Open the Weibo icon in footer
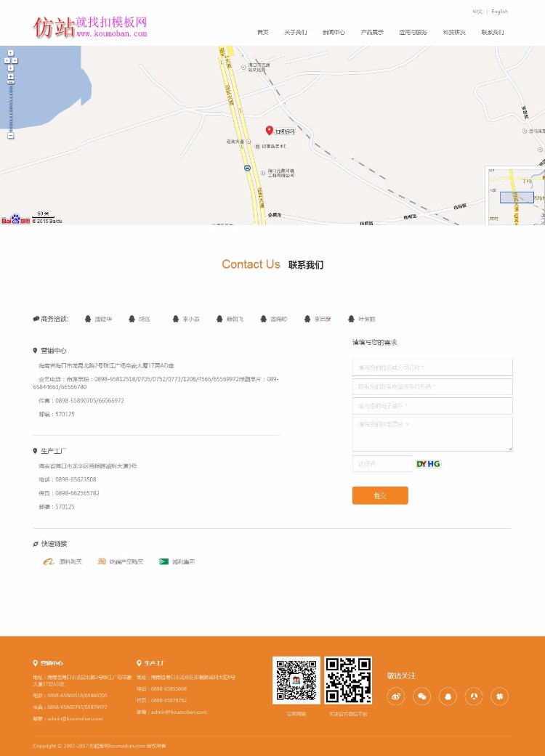The width and height of the screenshot is (545, 756). [x=396, y=696]
